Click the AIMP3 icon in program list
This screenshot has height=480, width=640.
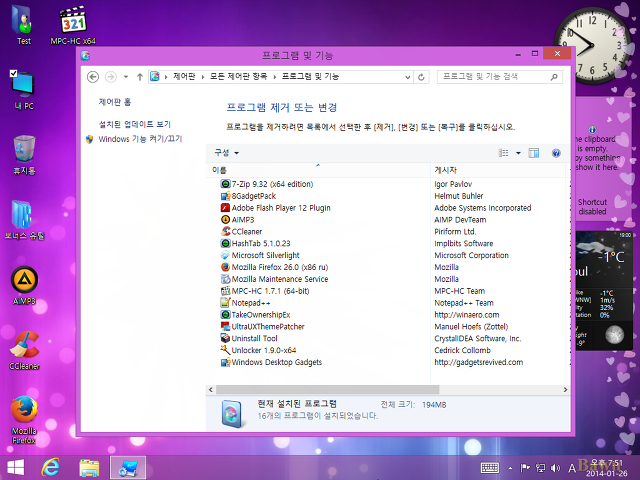(225, 220)
